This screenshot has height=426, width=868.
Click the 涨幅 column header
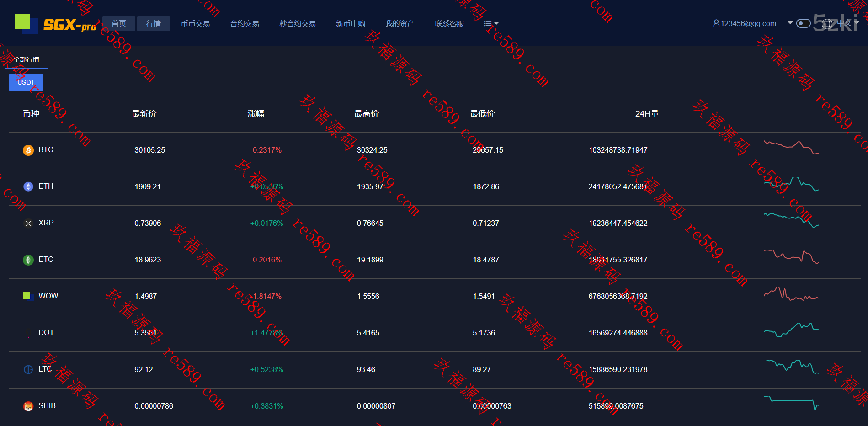pyautogui.click(x=256, y=114)
